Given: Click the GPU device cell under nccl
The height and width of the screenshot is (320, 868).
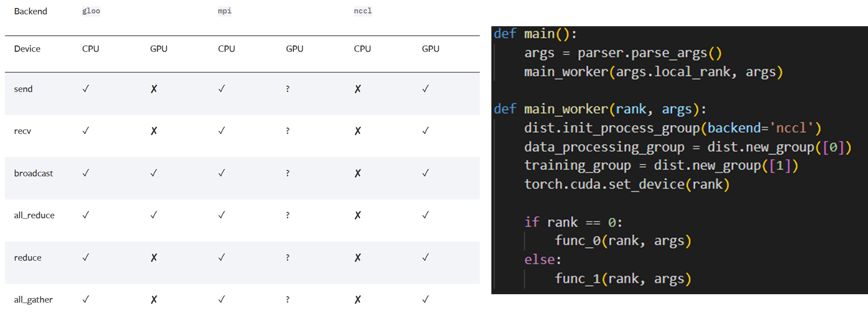Looking at the screenshot, I should pos(430,49).
